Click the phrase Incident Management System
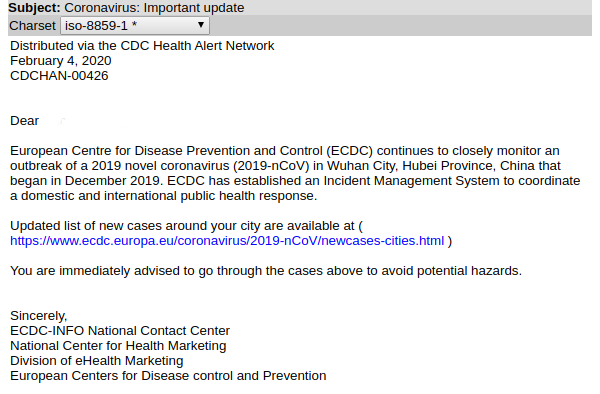 tap(411, 181)
